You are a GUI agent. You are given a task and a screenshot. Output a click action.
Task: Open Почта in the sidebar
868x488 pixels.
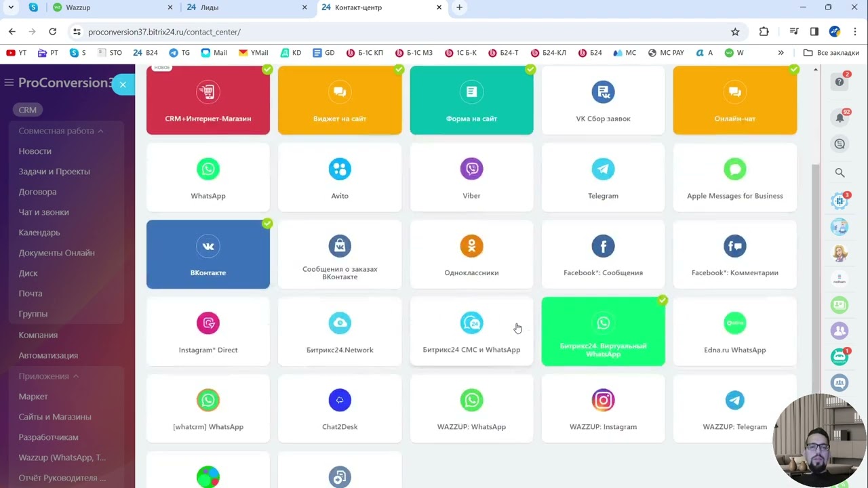pos(31,293)
